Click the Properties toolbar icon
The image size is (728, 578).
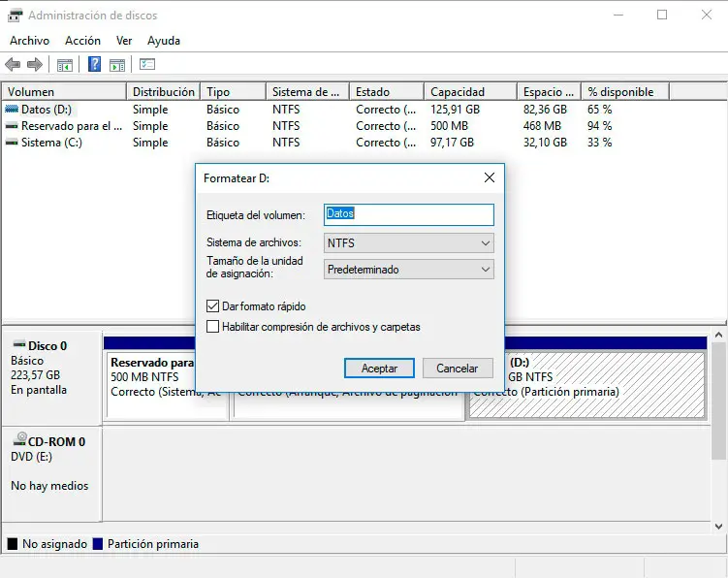(x=147, y=64)
